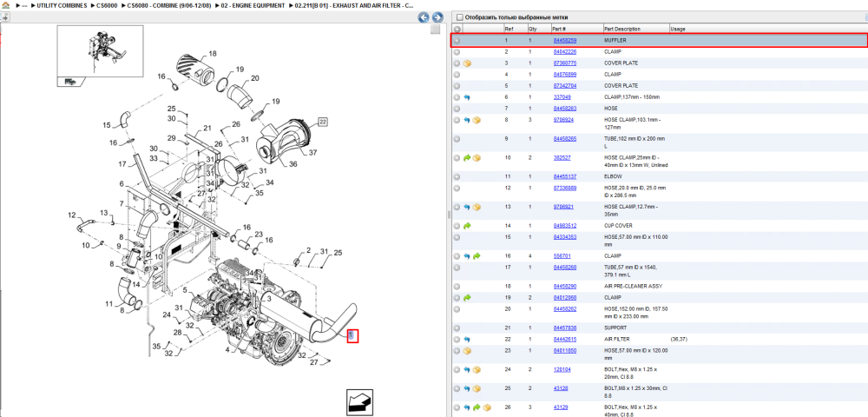Screen dimensions: 868x417
Task: Select the 'SUPPORT' description text
Action: tap(615, 328)
